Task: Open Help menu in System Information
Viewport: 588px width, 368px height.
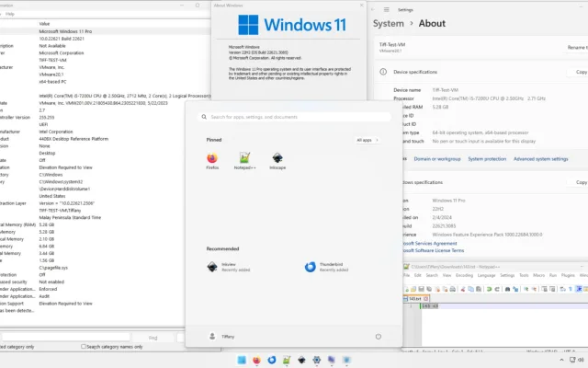Action: click(10, 14)
